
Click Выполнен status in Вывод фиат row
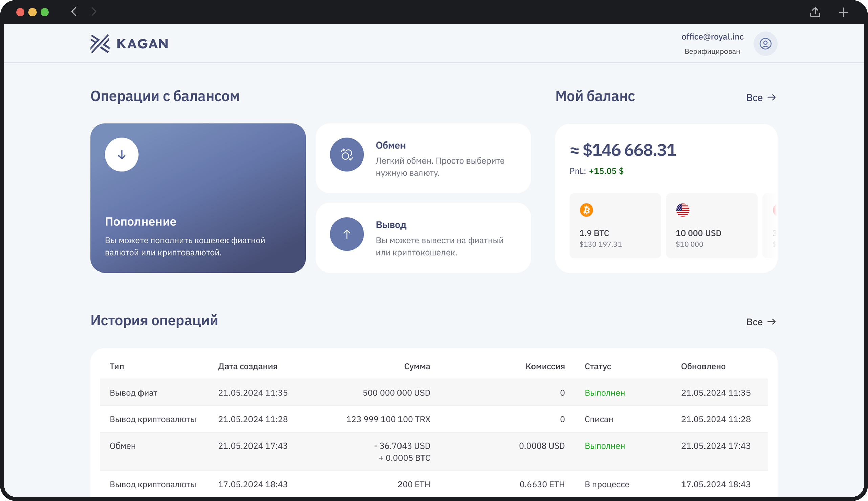tap(605, 393)
